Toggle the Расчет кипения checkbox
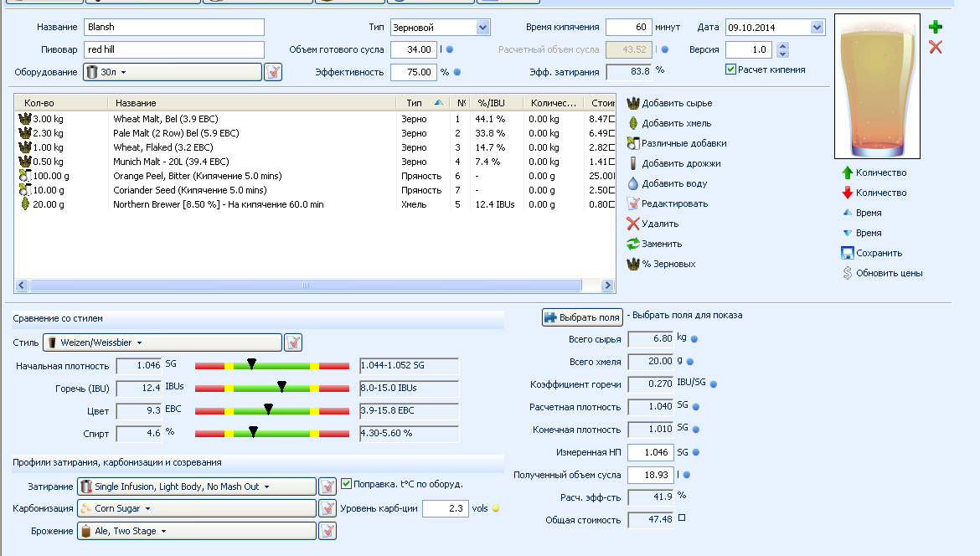This screenshot has width=980, height=556. click(x=730, y=69)
